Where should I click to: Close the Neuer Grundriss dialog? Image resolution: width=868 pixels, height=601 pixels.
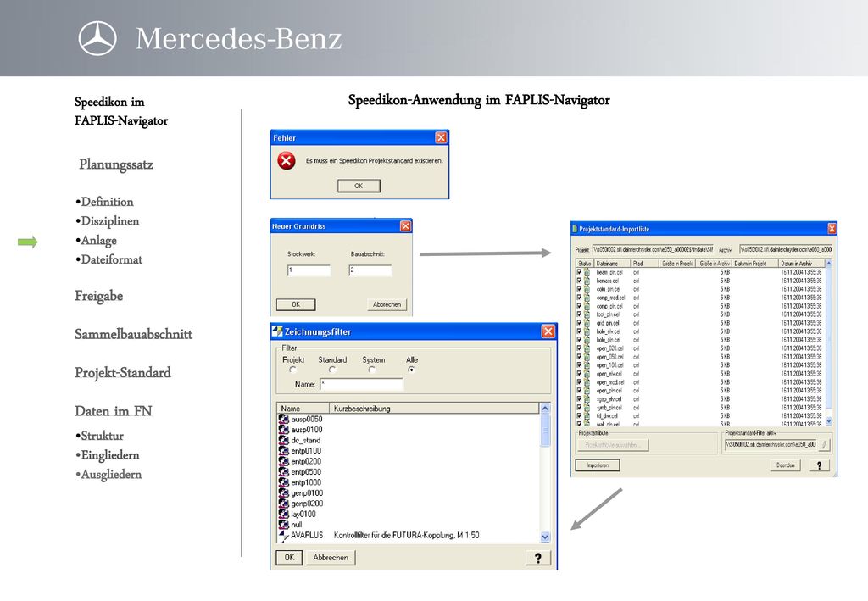point(406,225)
